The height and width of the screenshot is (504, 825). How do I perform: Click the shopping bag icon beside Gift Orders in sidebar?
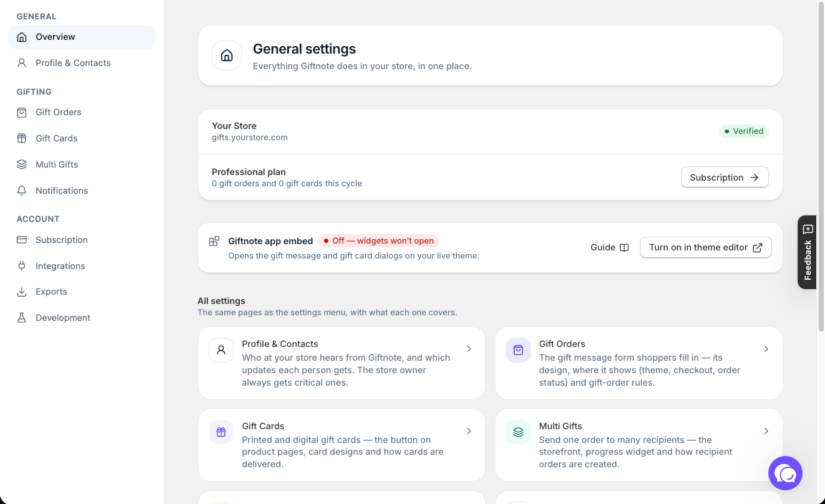22,112
